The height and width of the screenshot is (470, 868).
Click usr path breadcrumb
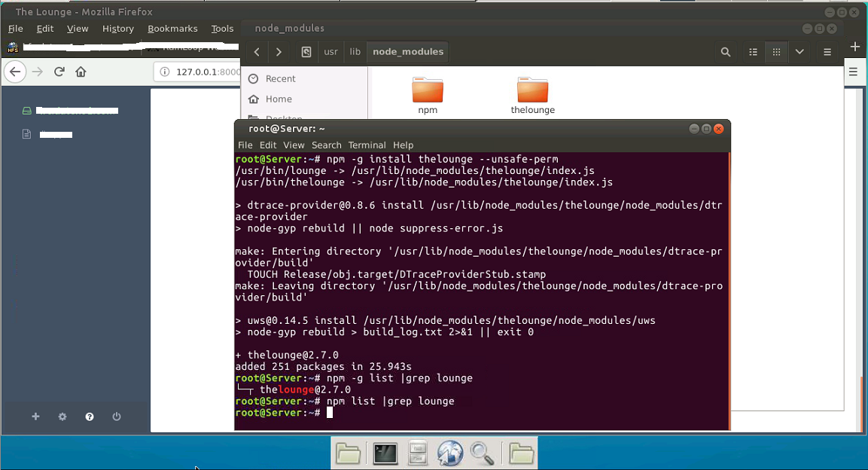[330, 52]
